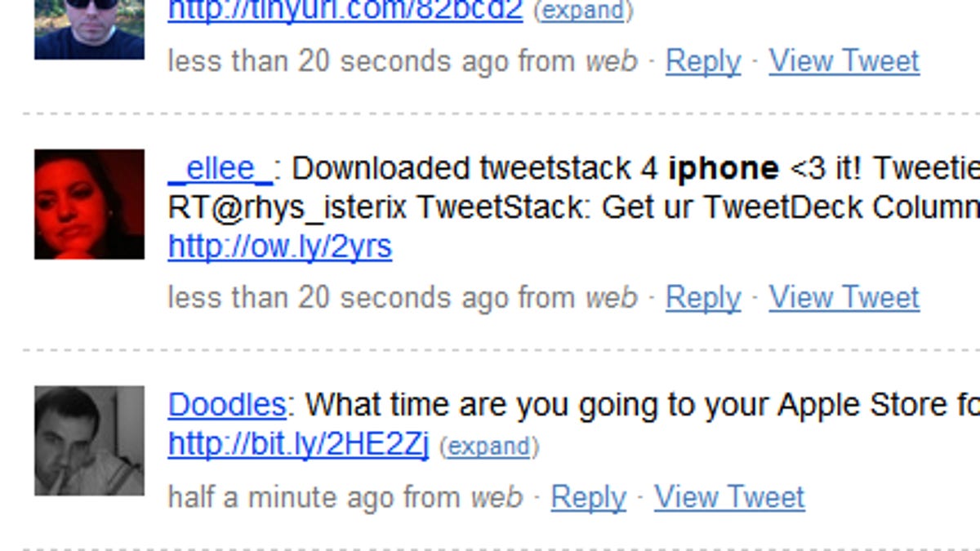Open the Doodles username profile link
Viewport: 980px width, 551px height.
pyautogui.click(x=226, y=405)
